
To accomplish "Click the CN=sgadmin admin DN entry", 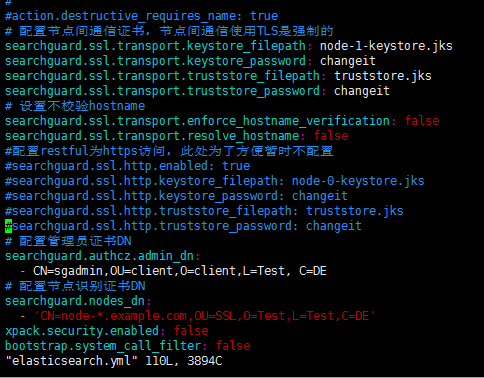I will 180,271.
